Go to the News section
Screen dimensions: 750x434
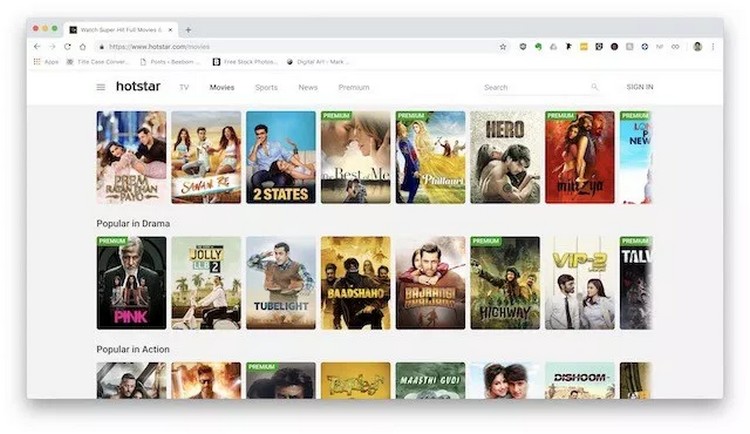click(x=308, y=88)
